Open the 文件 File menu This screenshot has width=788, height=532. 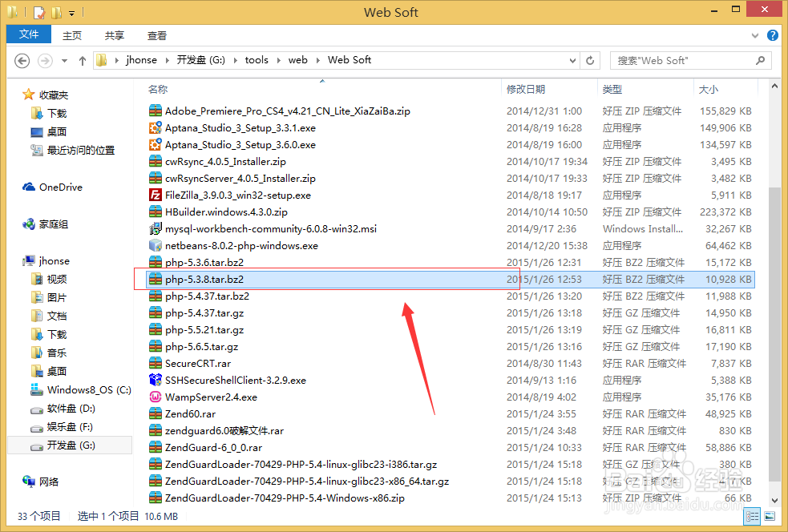point(29,34)
